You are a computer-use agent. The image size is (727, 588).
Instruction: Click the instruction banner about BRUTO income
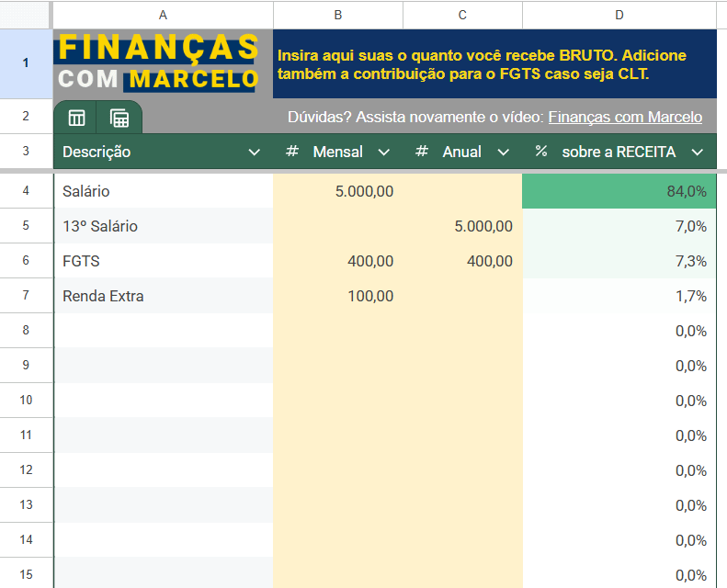(494, 64)
